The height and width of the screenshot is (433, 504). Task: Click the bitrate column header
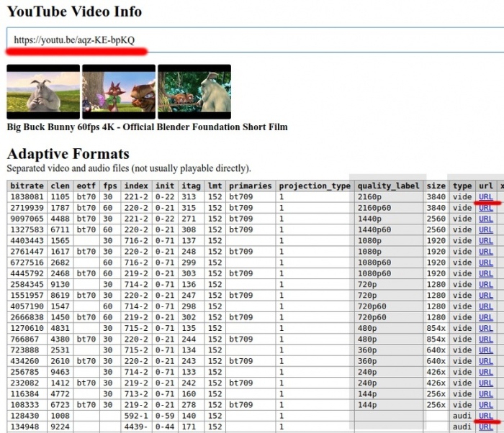(27, 186)
